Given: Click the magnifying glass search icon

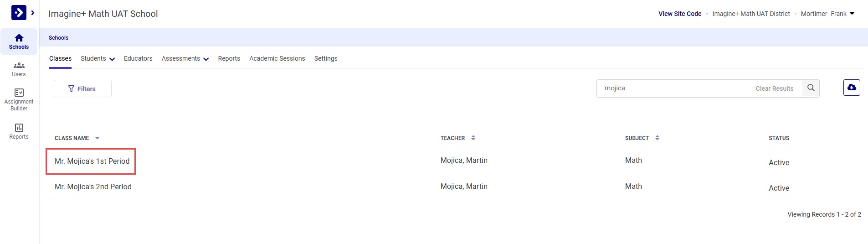Looking at the screenshot, I should (x=811, y=88).
